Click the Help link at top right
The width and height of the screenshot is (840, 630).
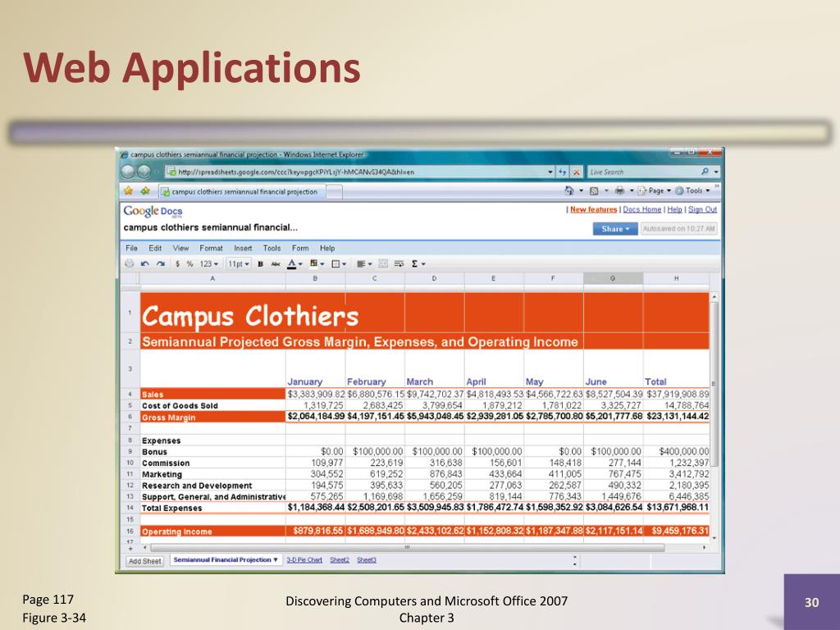[674, 209]
